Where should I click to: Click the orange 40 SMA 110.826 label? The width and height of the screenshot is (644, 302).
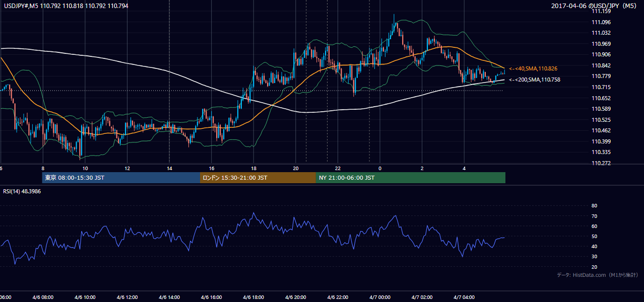point(533,68)
